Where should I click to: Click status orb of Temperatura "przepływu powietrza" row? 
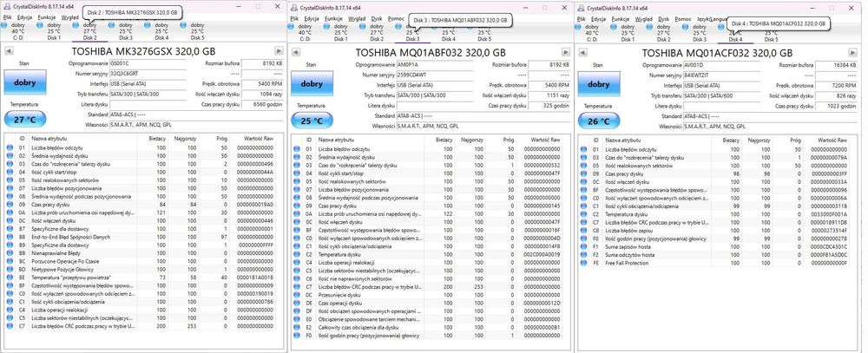(x=10, y=278)
